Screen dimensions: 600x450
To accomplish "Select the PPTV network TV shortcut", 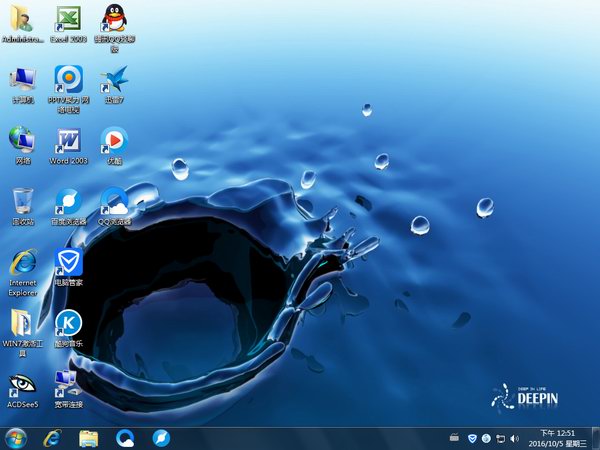I will coord(68,78).
